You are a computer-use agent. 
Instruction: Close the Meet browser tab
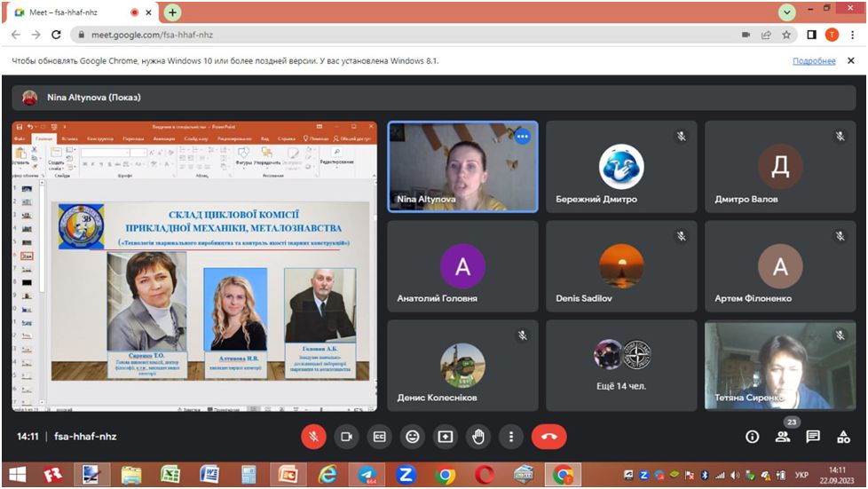point(148,12)
